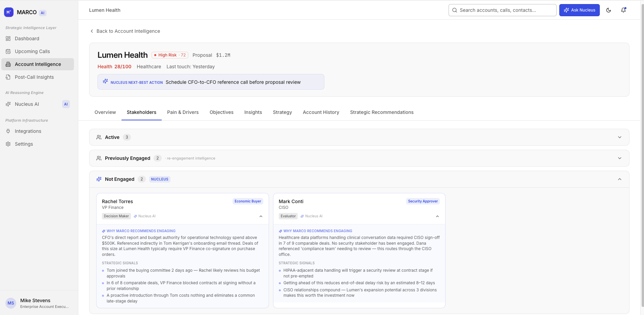Select the Stakeholders tab
644x315 pixels.
click(141, 112)
